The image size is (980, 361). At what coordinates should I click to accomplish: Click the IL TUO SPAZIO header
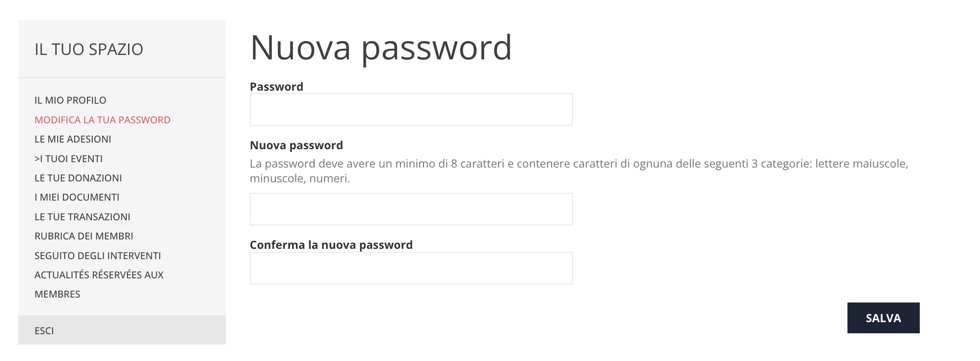89,49
